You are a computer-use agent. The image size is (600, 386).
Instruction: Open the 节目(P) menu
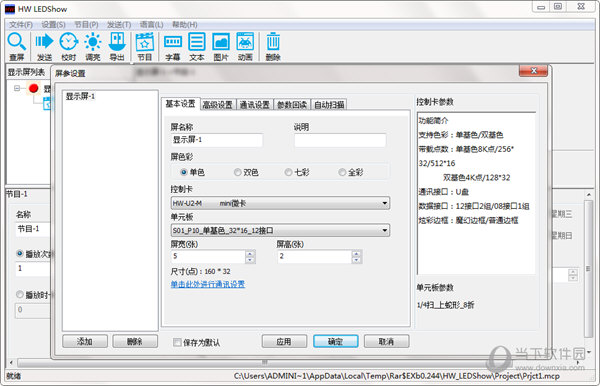86,25
